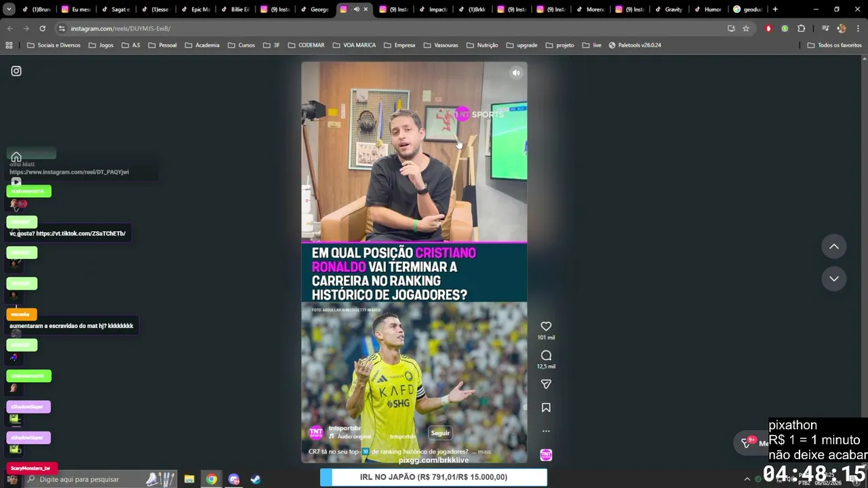This screenshot has width=868, height=488.
Task: Open the green circle extension icon
Action: (x=785, y=28)
